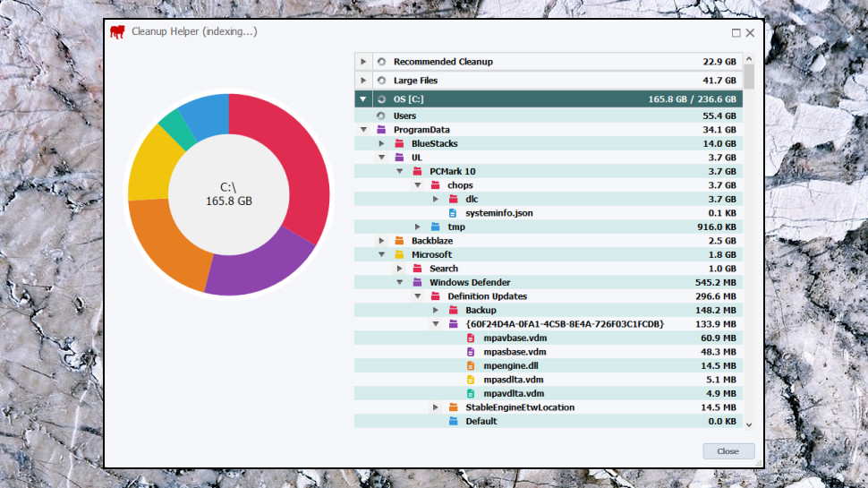Image resolution: width=868 pixels, height=488 pixels.
Task: Click the mpasbase.vdm file icon
Action: coord(471,352)
